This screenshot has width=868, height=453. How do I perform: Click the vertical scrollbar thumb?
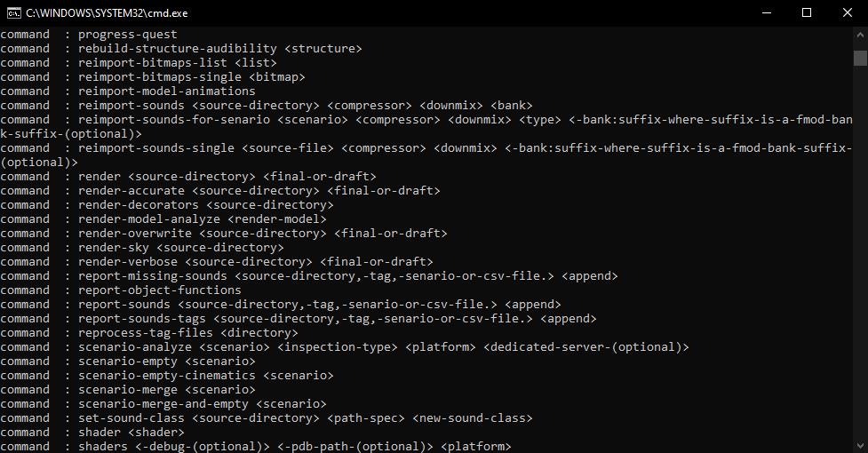860,58
